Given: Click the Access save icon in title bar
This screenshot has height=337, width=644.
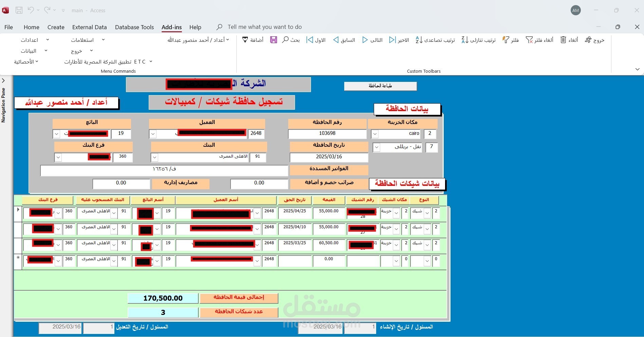Looking at the screenshot, I should [x=19, y=10].
